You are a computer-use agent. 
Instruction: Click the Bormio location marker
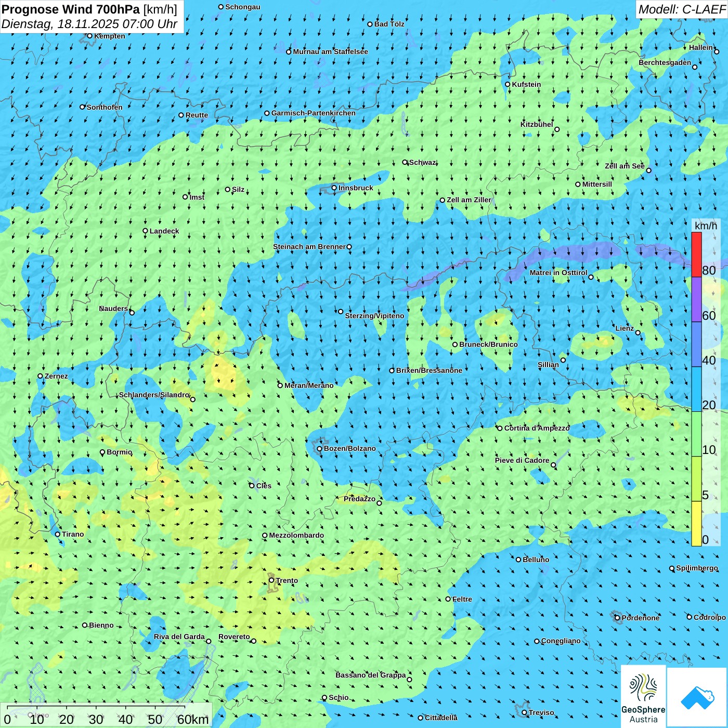tap(102, 452)
